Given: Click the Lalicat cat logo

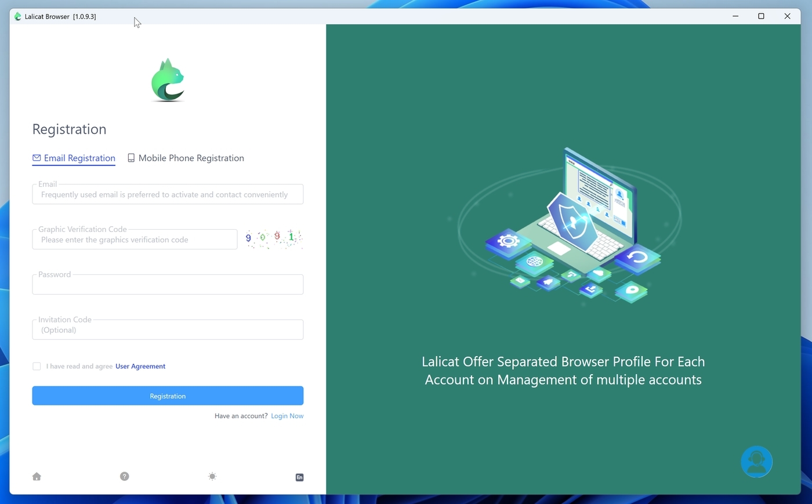Looking at the screenshot, I should (x=168, y=80).
